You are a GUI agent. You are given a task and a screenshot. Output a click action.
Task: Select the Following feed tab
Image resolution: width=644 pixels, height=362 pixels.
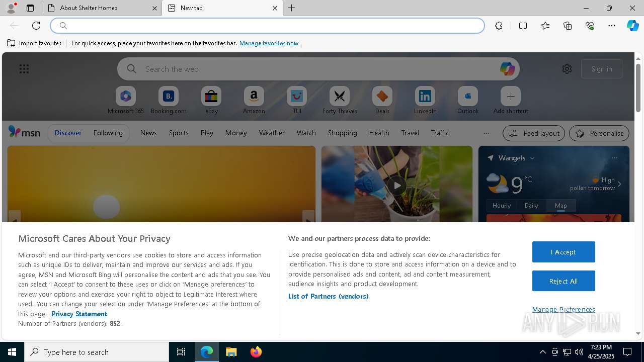coord(108,133)
